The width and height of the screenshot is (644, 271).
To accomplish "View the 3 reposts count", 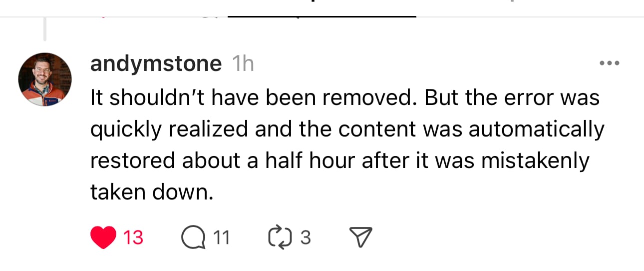I will coord(305,237).
